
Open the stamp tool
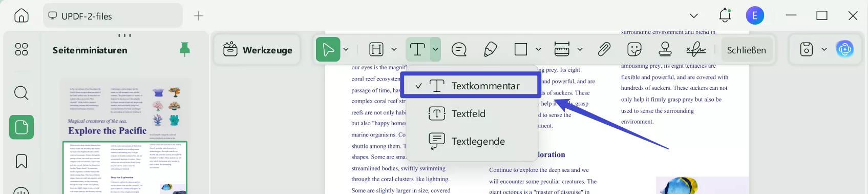665,50
